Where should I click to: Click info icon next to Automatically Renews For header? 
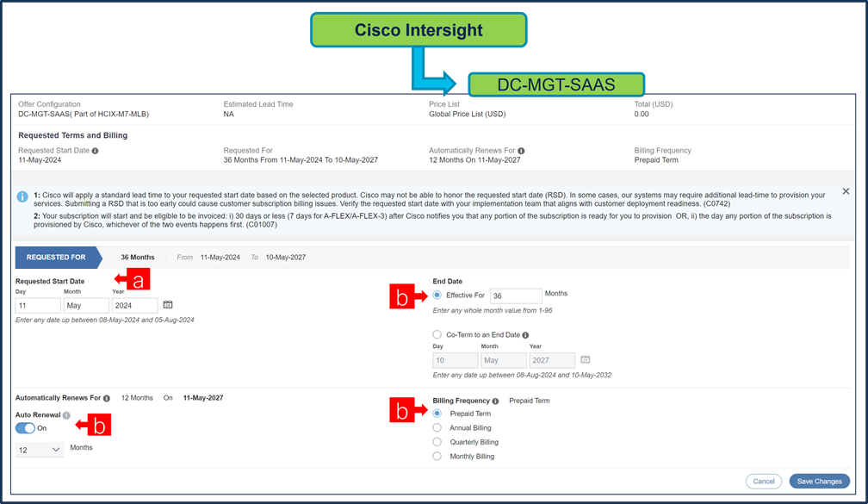point(521,151)
